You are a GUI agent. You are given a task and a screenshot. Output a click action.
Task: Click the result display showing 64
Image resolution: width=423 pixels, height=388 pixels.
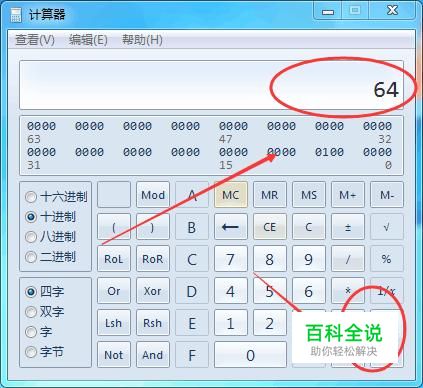tap(211, 85)
